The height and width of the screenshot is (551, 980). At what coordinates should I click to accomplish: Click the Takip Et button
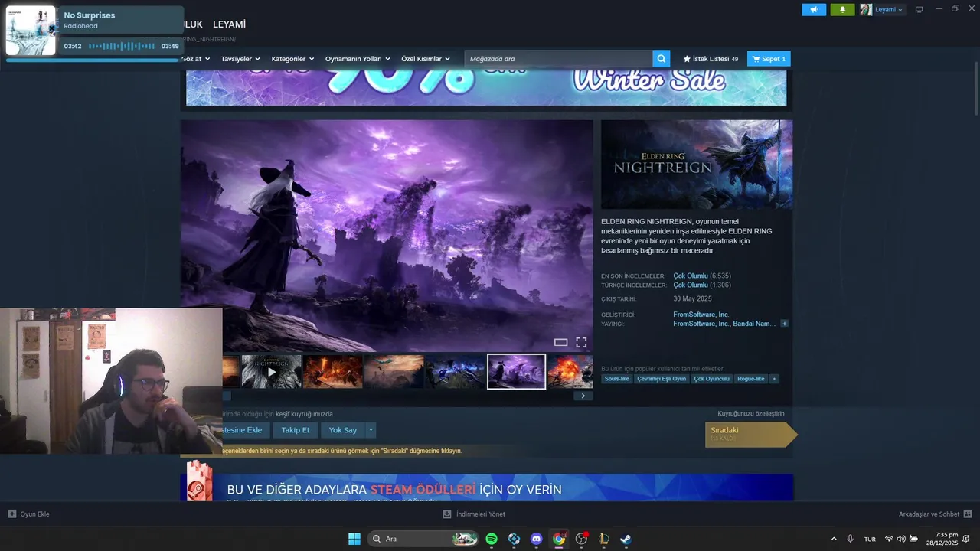pyautogui.click(x=296, y=430)
